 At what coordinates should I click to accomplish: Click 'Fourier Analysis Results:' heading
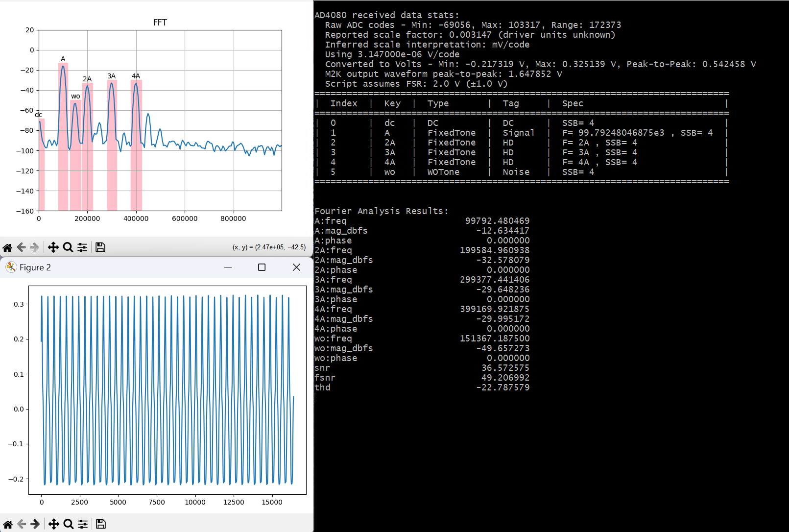(382, 211)
